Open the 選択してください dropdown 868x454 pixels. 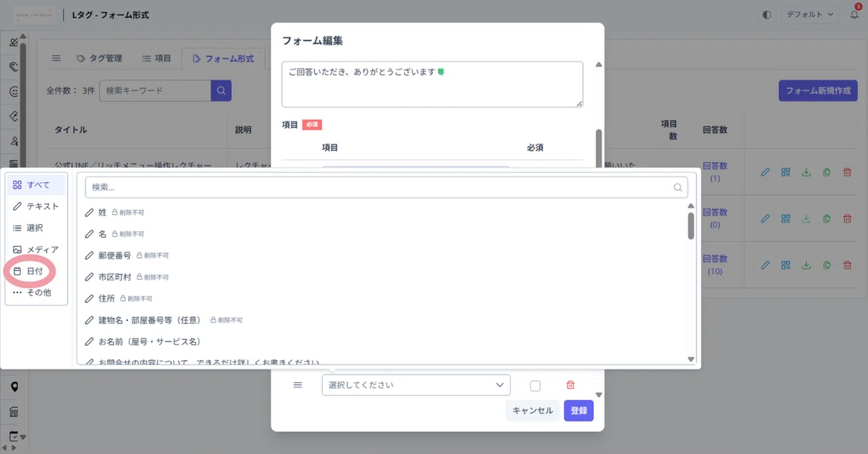[x=416, y=385]
